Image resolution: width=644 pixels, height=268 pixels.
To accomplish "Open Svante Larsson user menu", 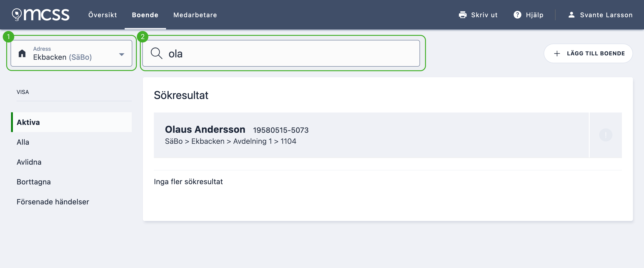I will click(600, 15).
